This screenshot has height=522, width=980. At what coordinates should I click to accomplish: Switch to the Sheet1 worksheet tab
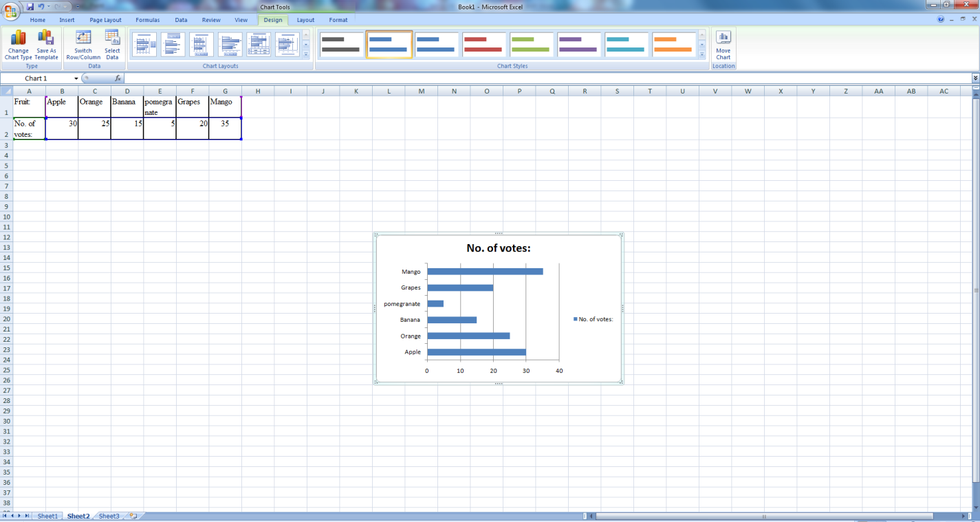click(47, 516)
